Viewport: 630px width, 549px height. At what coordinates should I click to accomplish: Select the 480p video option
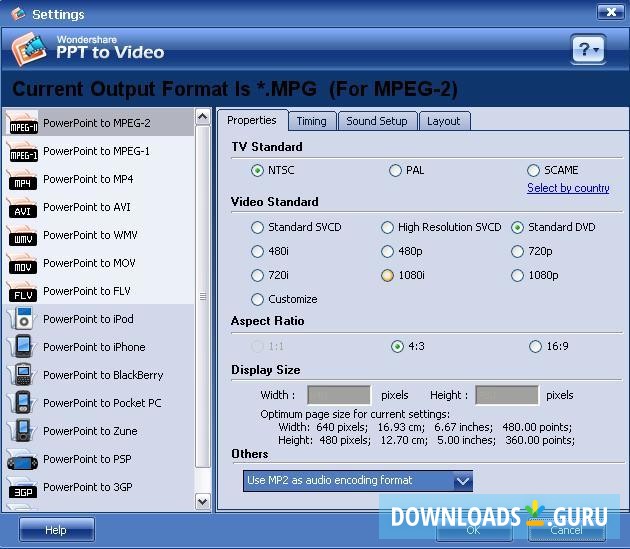pyautogui.click(x=387, y=252)
